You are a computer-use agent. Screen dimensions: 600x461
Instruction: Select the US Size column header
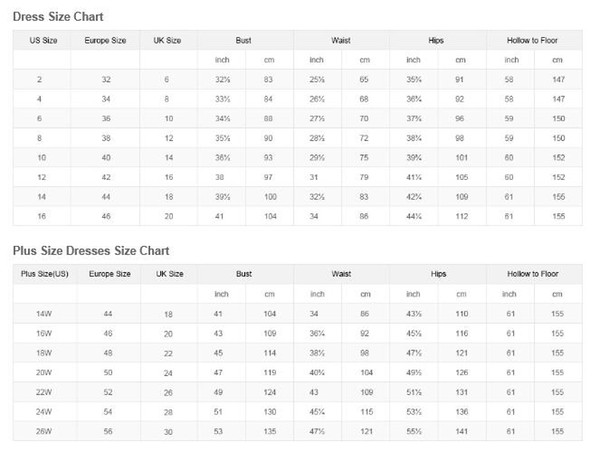point(43,41)
